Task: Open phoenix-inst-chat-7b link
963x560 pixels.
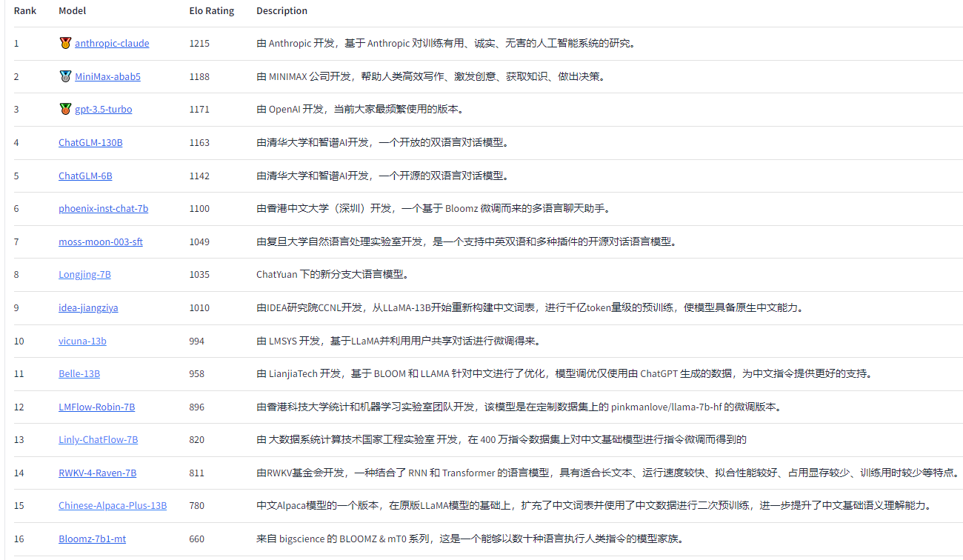Action: pos(103,208)
